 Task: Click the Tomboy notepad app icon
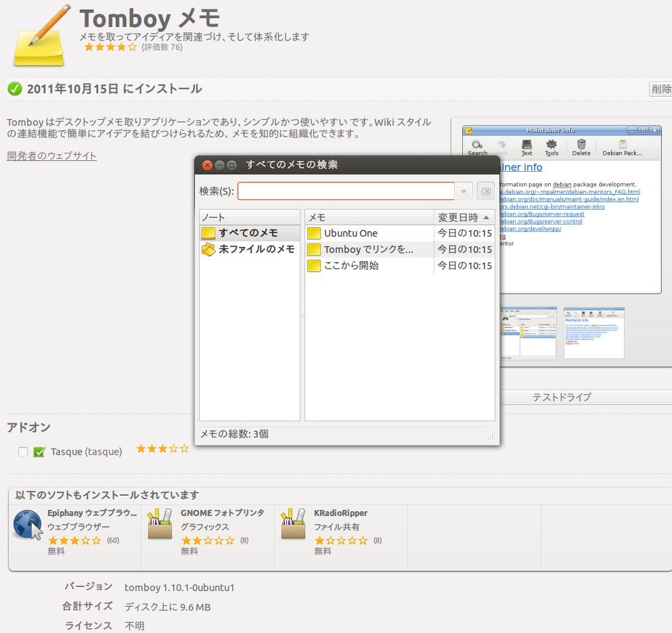click(x=41, y=37)
